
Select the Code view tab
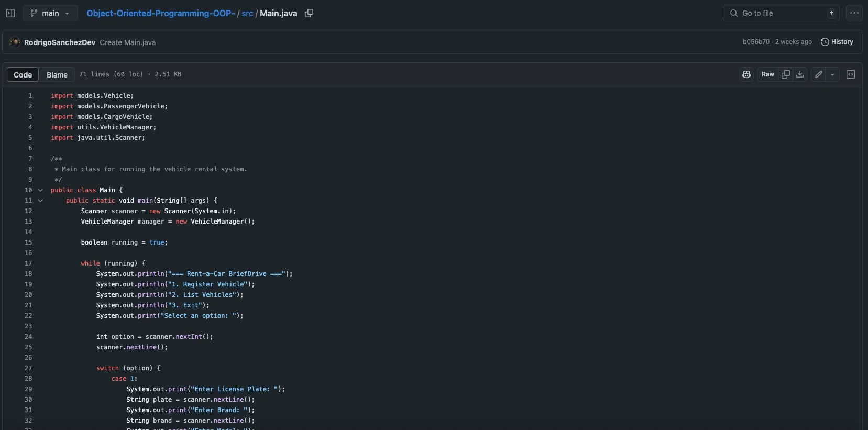23,75
